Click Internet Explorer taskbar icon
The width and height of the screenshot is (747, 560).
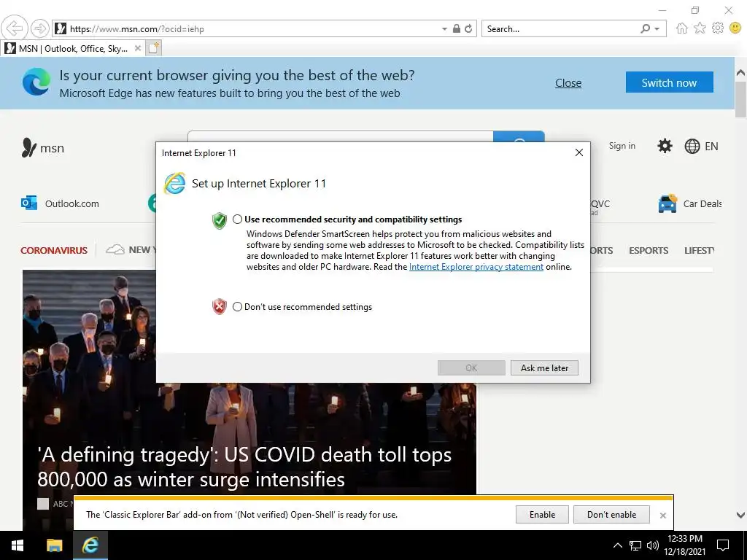90,545
